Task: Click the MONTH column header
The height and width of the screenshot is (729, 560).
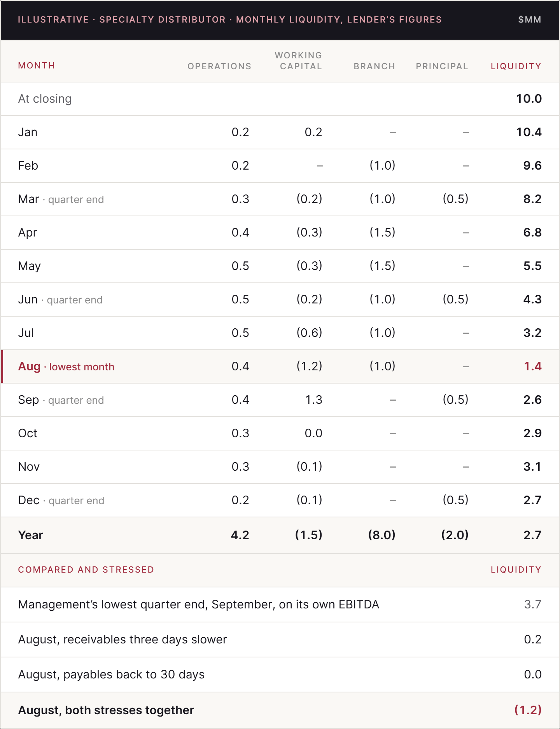Action: click(x=36, y=65)
